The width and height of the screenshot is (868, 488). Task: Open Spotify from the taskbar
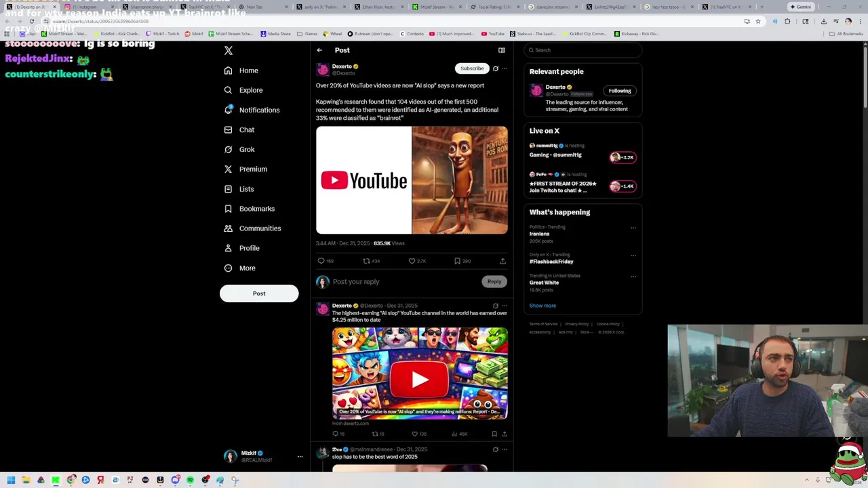click(x=190, y=480)
